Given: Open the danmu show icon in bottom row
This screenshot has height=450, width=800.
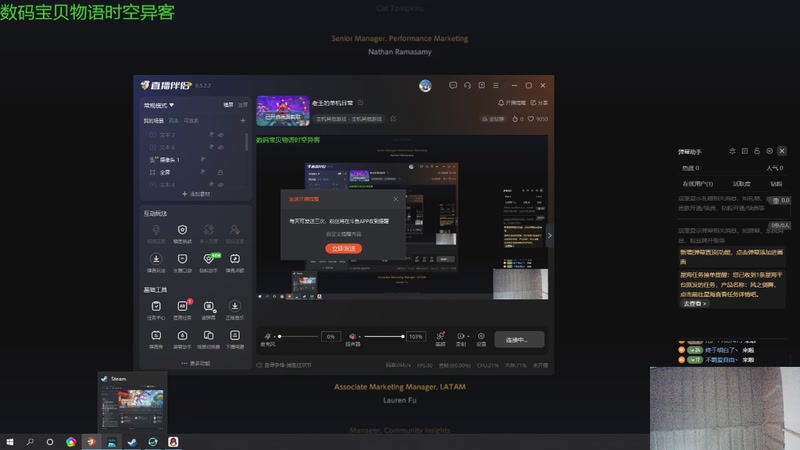Looking at the screenshot, I should coord(156,336).
